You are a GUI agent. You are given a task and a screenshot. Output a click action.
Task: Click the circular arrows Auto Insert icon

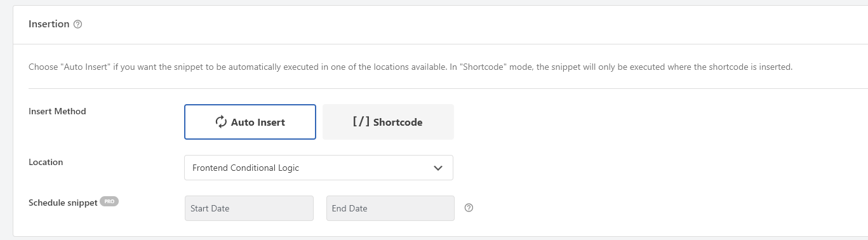221,122
